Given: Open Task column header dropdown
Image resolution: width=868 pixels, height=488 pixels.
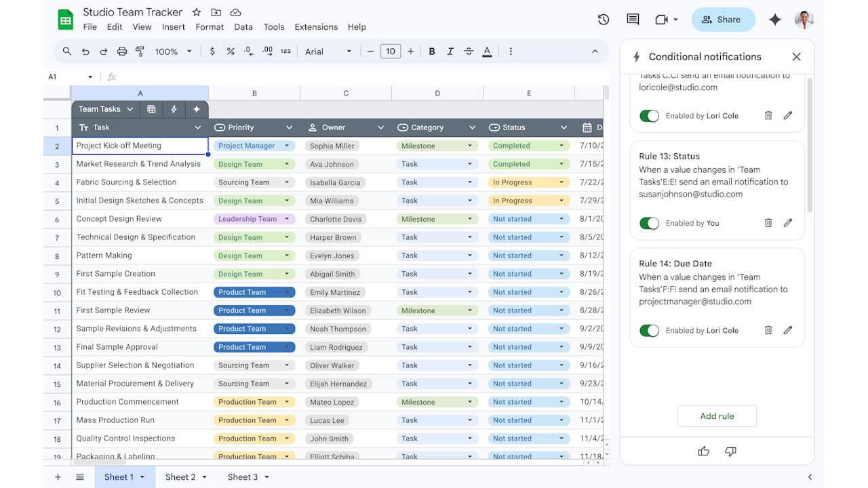Looking at the screenshot, I should 198,127.
